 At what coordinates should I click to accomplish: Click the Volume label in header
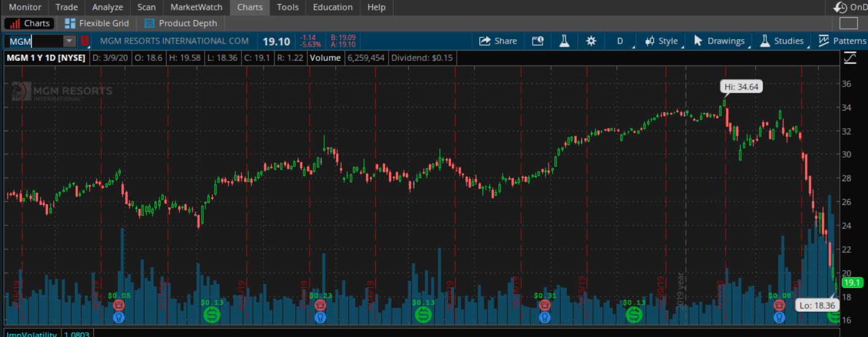(x=325, y=58)
